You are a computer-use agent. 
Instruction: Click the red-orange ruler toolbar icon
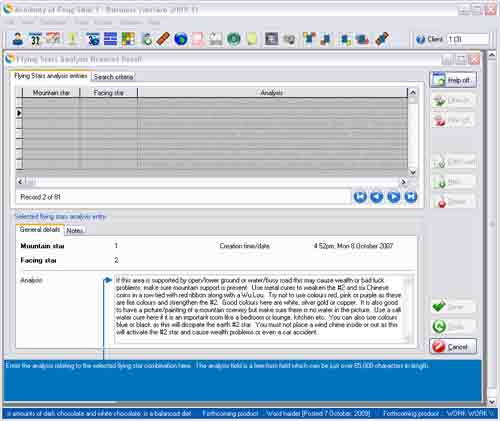(x=163, y=39)
